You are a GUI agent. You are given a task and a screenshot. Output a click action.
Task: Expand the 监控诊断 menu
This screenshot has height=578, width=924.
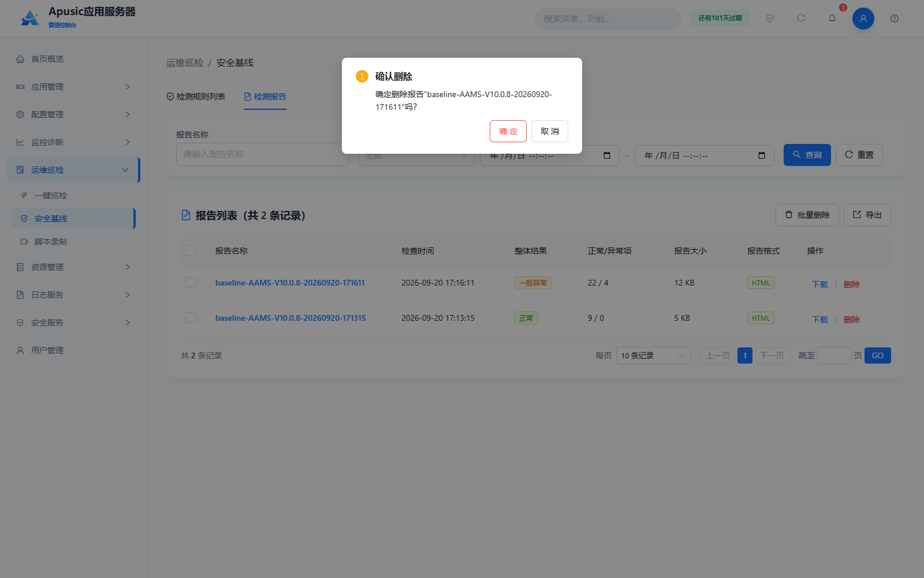coord(73,142)
